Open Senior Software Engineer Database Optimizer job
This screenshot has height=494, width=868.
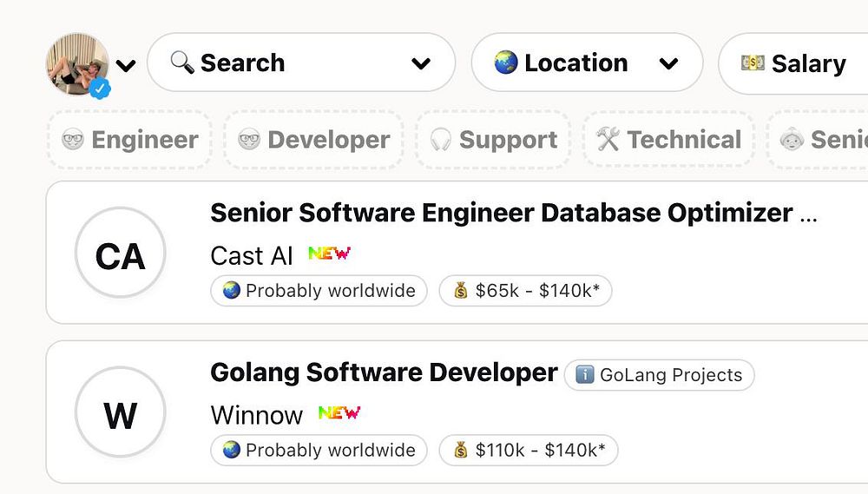click(502, 213)
